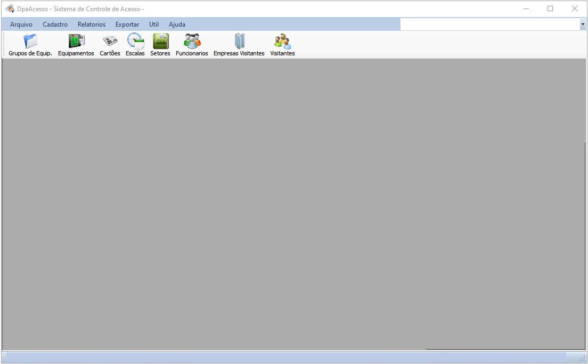Launch the Funcionarios people icon

coord(192,42)
